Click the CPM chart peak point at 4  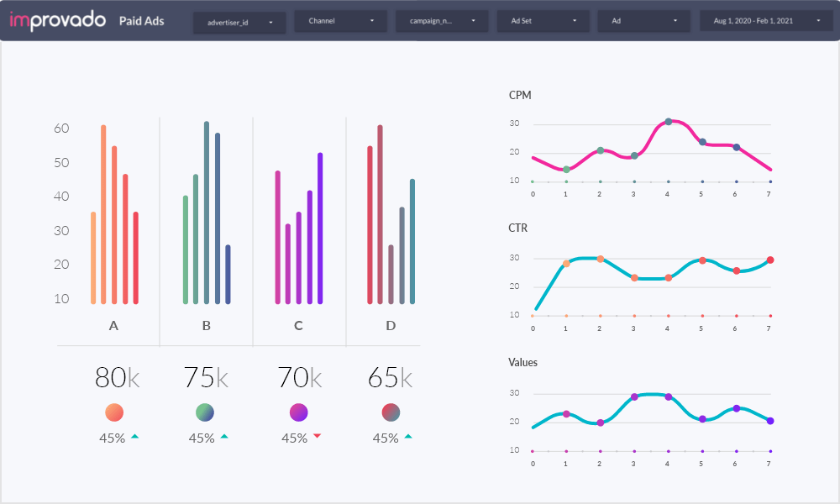coord(669,122)
